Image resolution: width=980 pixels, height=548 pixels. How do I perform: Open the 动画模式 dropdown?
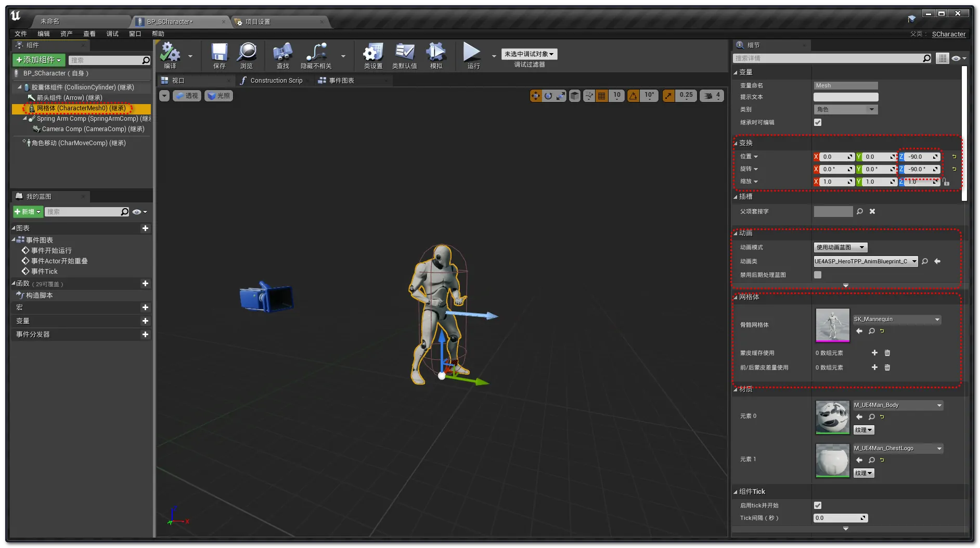pos(841,247)
